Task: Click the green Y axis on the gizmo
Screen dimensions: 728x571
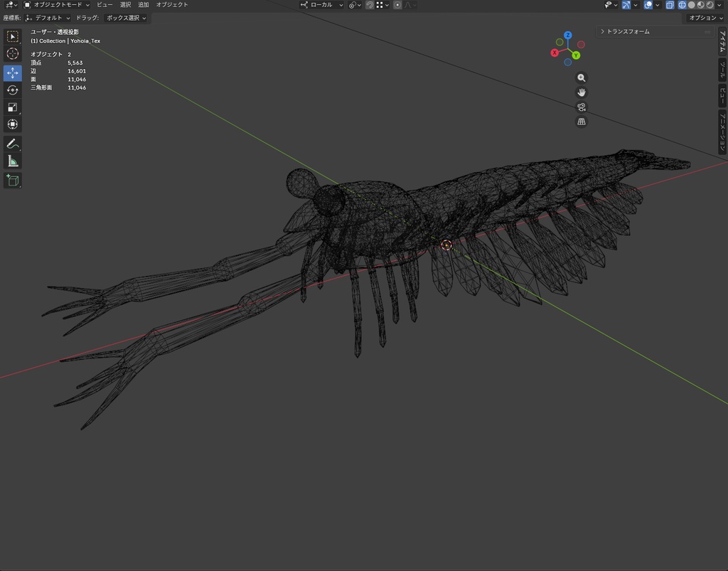Action: pyautogui.click(x=576, y=55)
